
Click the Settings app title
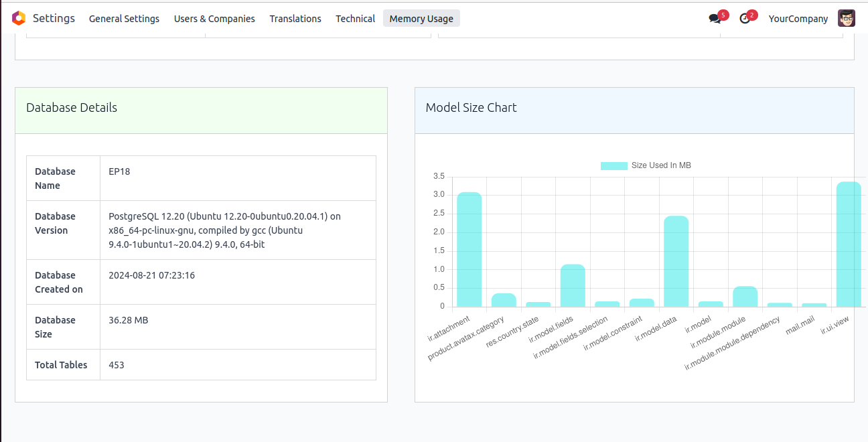point(54,18)
